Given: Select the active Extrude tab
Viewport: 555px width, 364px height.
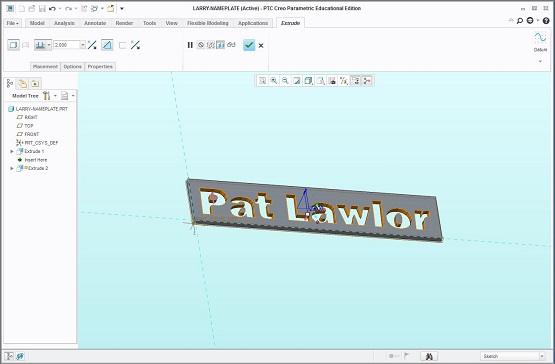Looking at the screenshot, I should tap(290, 23).
